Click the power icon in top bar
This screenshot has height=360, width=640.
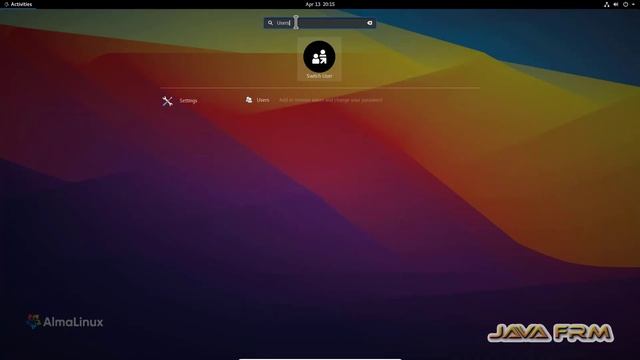625,4
